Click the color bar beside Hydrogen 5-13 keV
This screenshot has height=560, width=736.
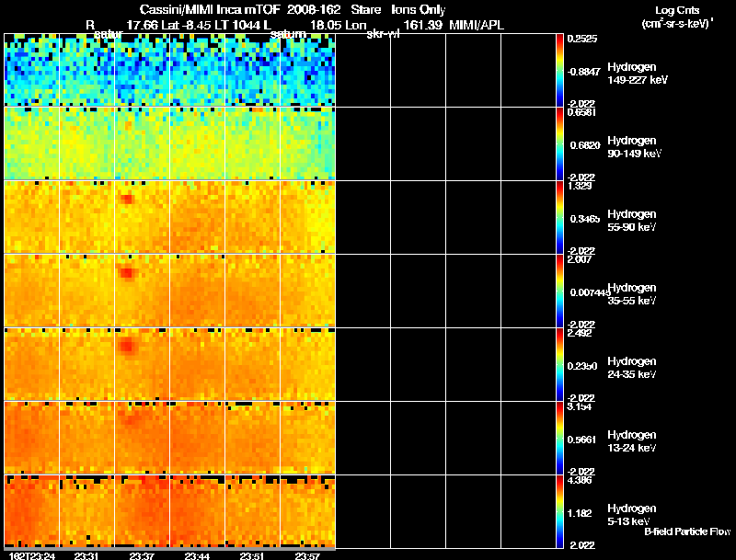[x=560, y=511]
